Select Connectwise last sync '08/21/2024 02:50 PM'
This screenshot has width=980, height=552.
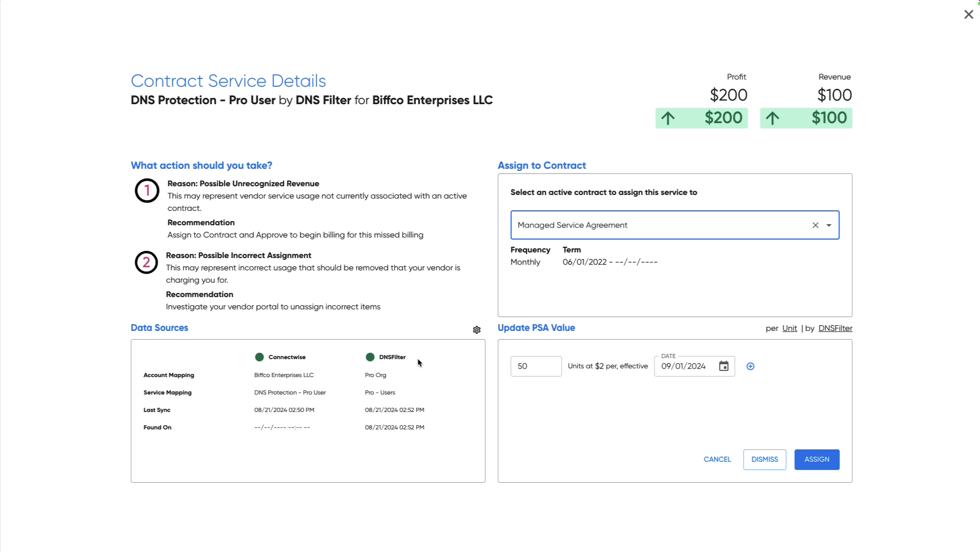tap(284, 410)
